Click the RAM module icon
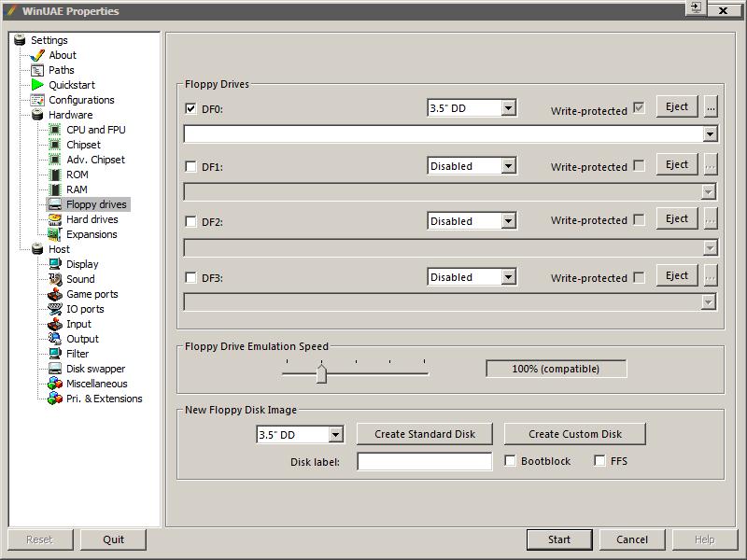747x560 pixels. 55,189
